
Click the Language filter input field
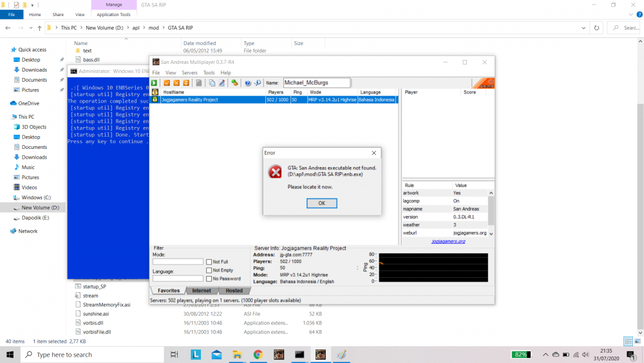click(x=178, y=279)
